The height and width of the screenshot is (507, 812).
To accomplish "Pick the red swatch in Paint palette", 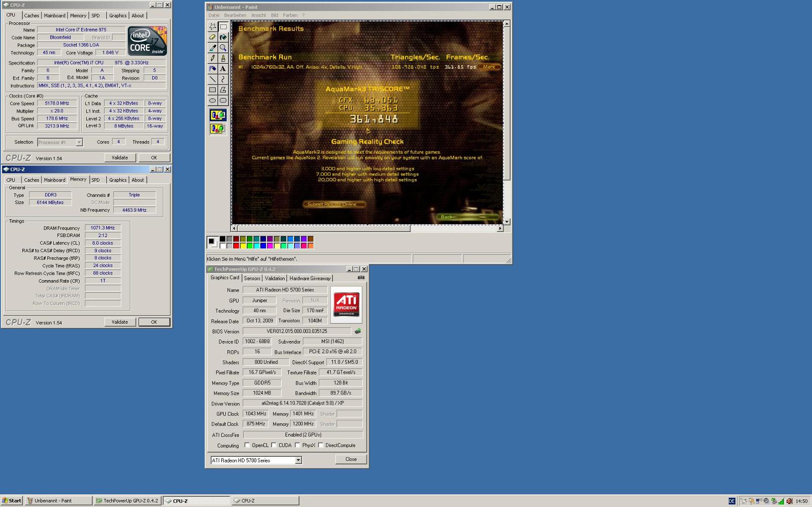I will point(236,246).
